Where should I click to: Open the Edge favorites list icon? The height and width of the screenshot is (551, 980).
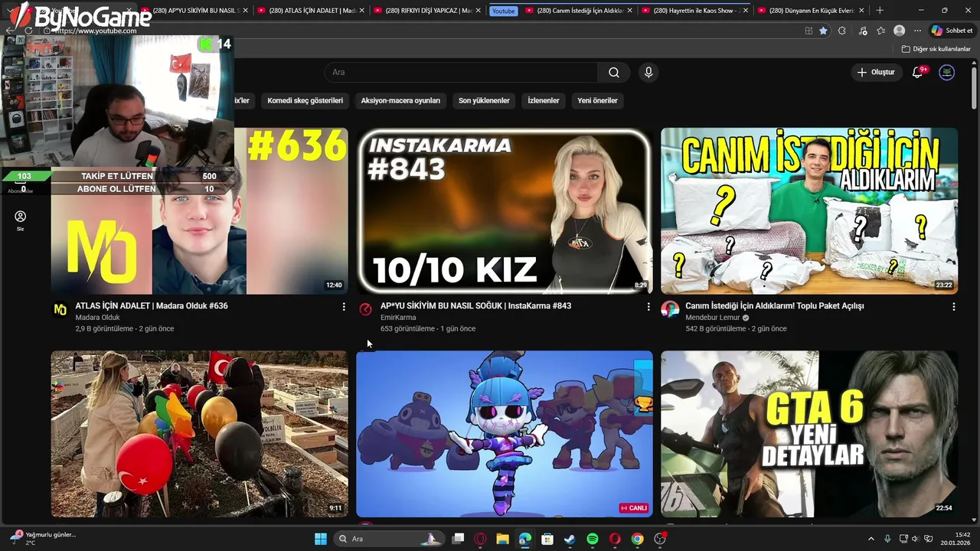[880, 31]
